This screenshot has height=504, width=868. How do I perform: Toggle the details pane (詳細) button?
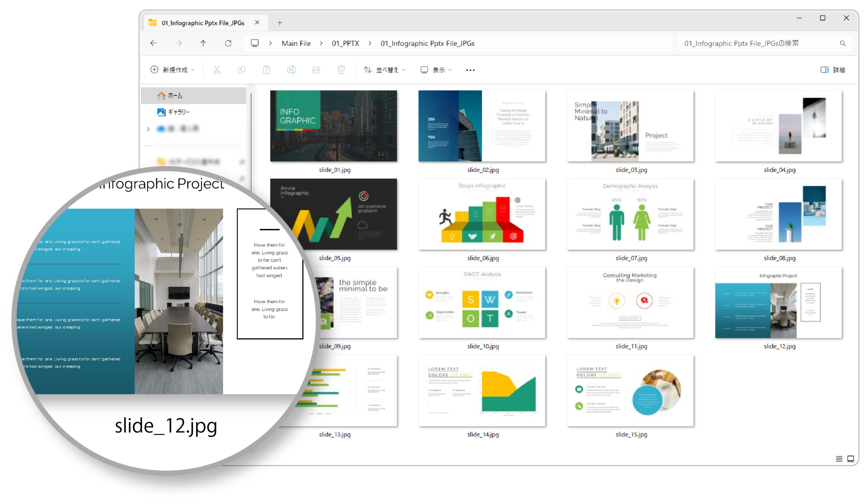[x=832, y=70]
